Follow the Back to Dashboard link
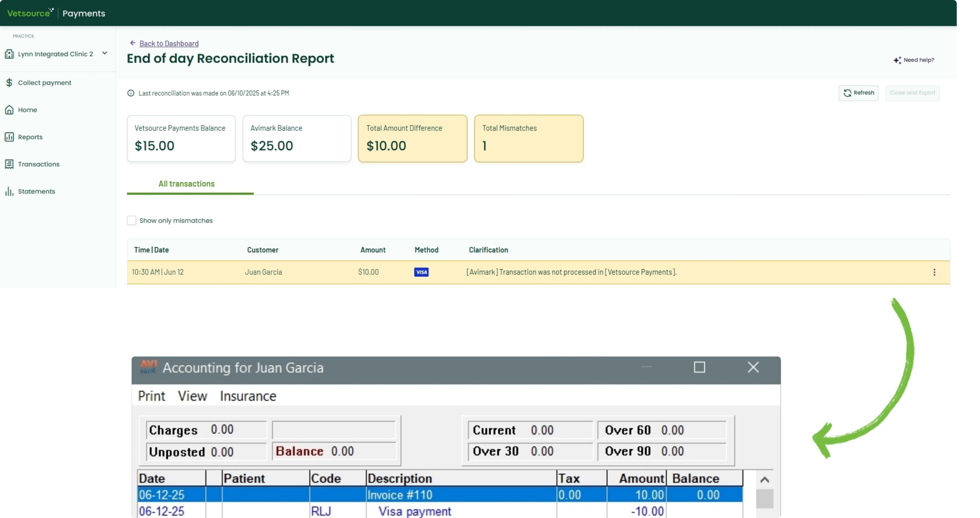Screen dimensions: 980x518 (169, 43)
